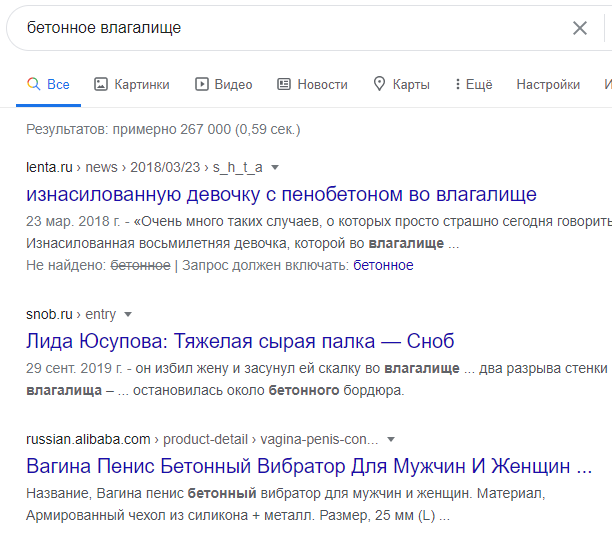Expand the lenta.ru result options arrow

tap(275, 167)
